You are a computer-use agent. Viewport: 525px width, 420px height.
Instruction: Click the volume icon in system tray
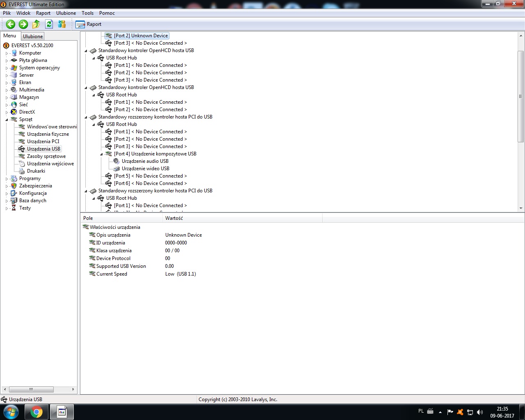tap(480, 412)
